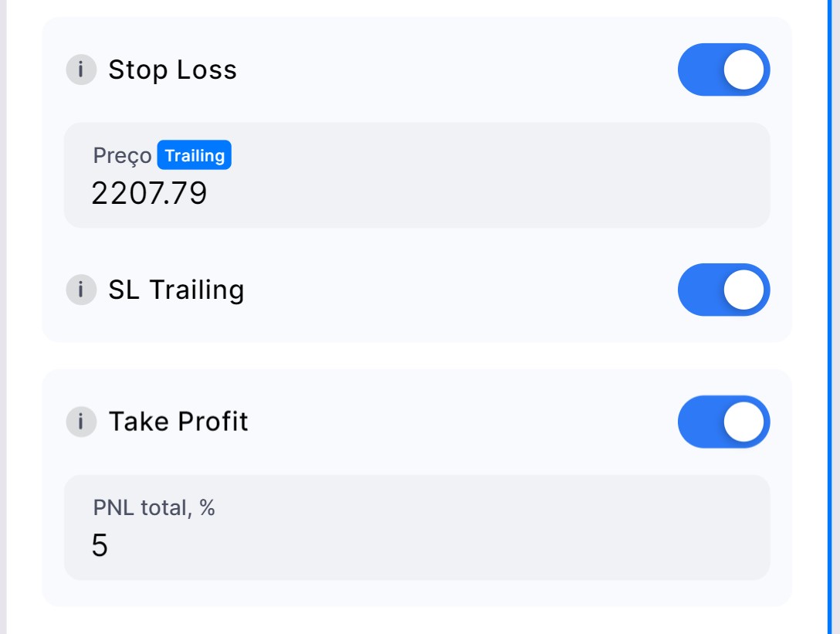Show info for Take Profit

(x=80, y=422)
